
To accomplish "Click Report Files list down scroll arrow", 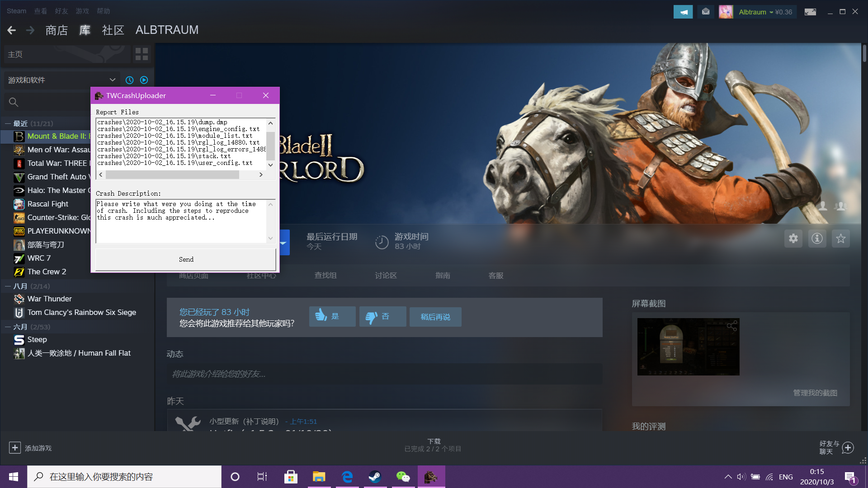I will tap(270, 165).
